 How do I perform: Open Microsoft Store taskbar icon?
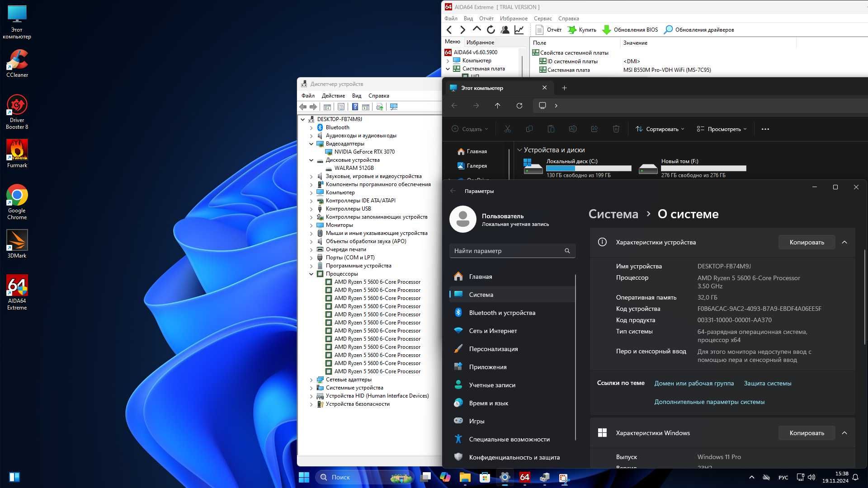pyautogui.click(x=485, y=477)
